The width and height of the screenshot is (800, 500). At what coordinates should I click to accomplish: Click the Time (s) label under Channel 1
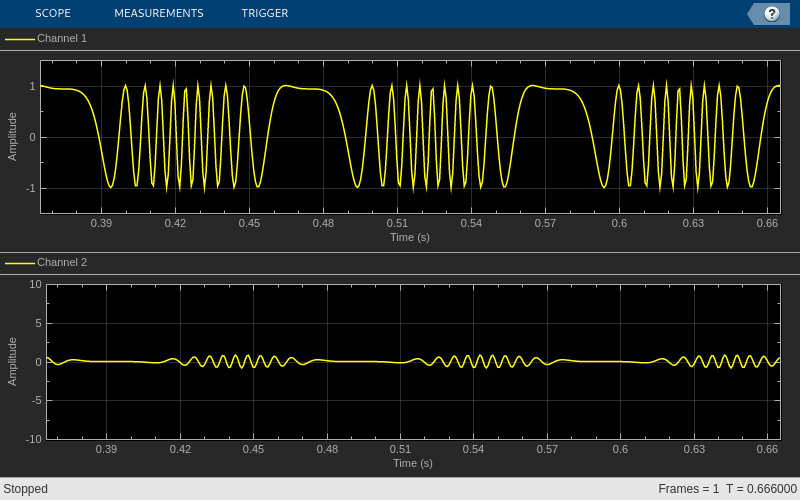(x=410, y=237)
